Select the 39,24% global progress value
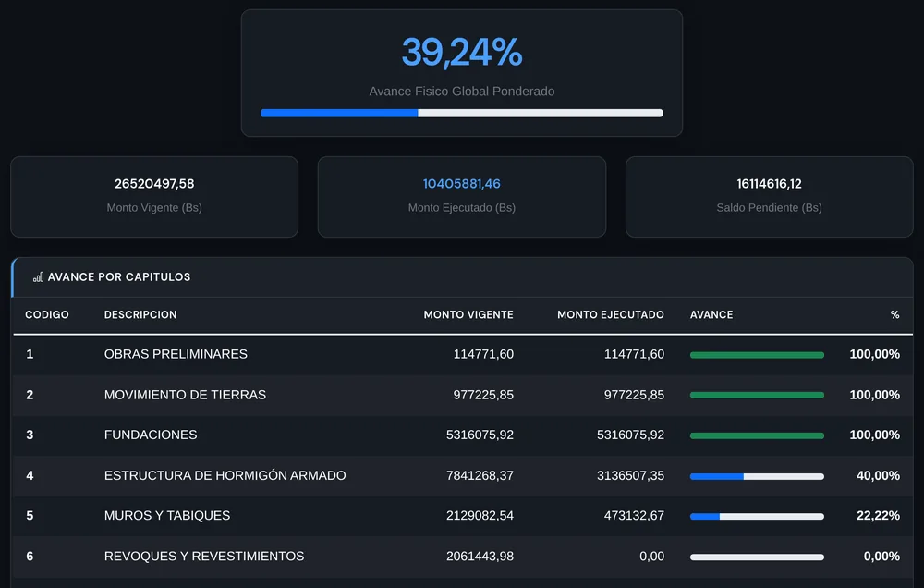The image size is (924, 588). tap(461, 52)
